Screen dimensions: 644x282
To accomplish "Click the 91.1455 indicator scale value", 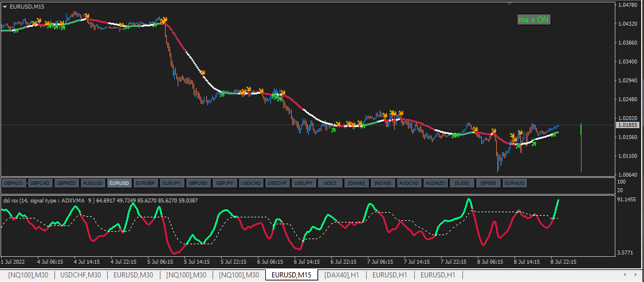I will [x=627, y=200].
